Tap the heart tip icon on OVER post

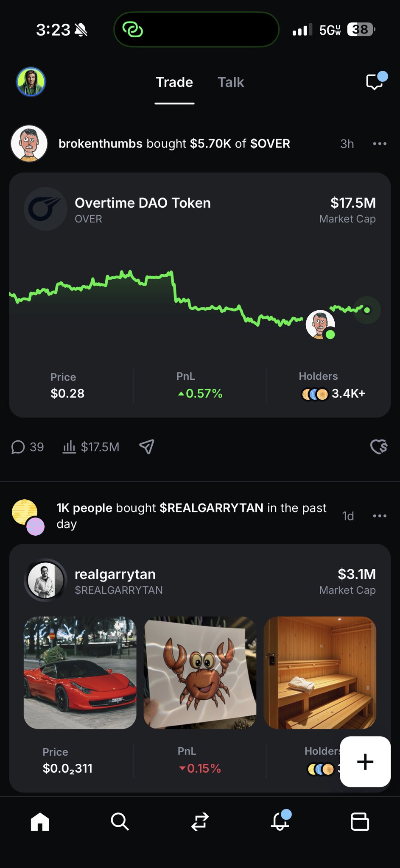click(x=379, y=447)
